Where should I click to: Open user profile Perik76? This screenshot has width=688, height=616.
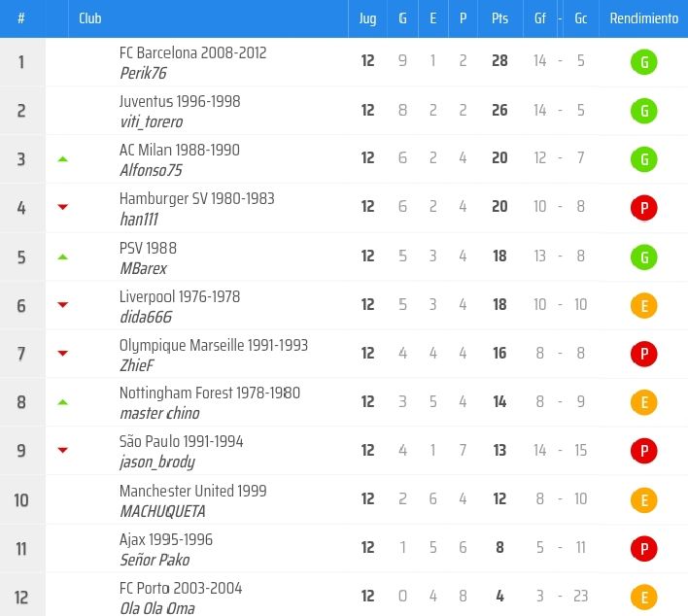click(144, 73)
